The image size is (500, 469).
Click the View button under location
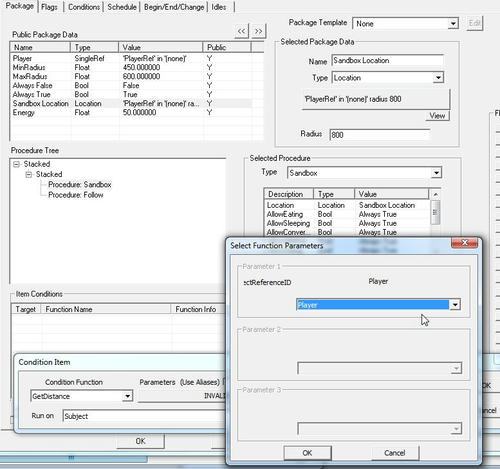click(437, 116)
